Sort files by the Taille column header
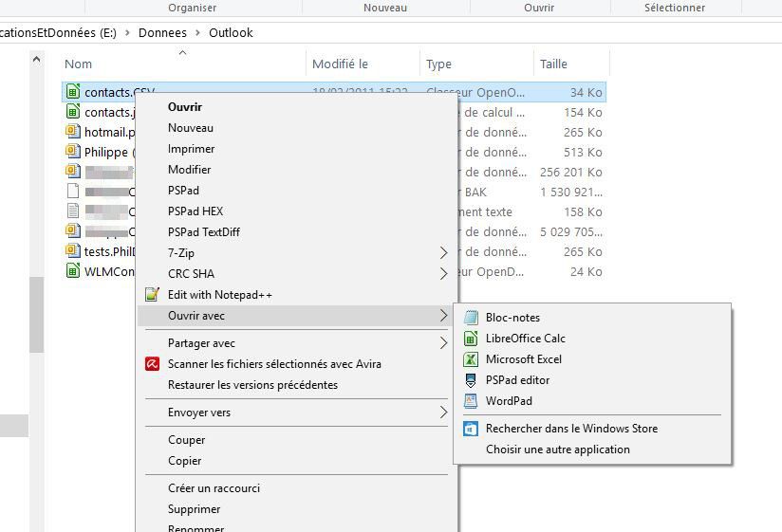This screenshot has height=532, width=782. pos(553,64)
